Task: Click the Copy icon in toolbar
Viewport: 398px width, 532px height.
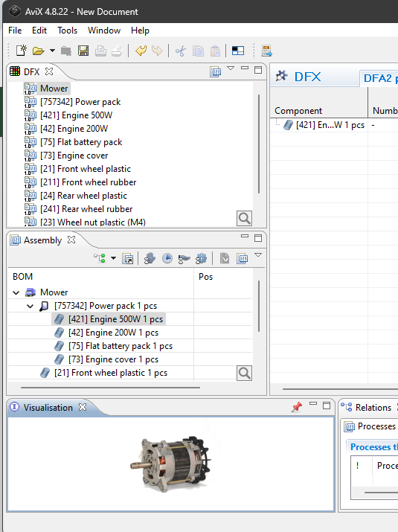Action: click(198, 51)
